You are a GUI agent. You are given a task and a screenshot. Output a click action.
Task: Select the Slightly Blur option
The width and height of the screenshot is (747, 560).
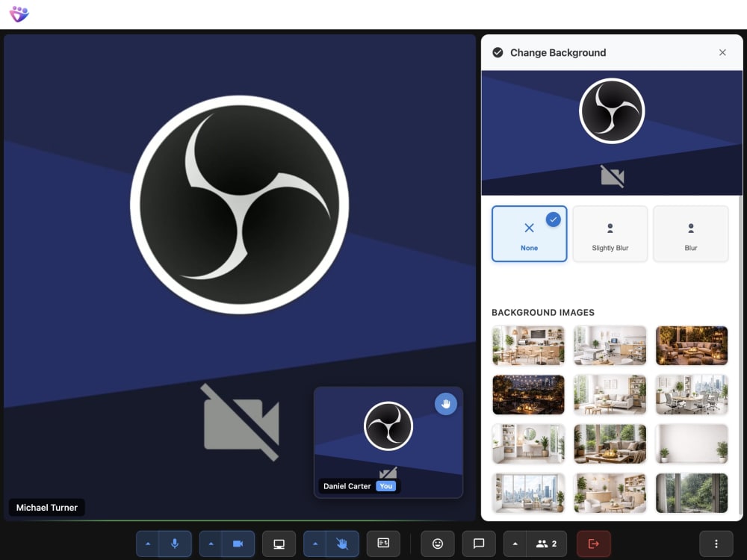[610, 234]
